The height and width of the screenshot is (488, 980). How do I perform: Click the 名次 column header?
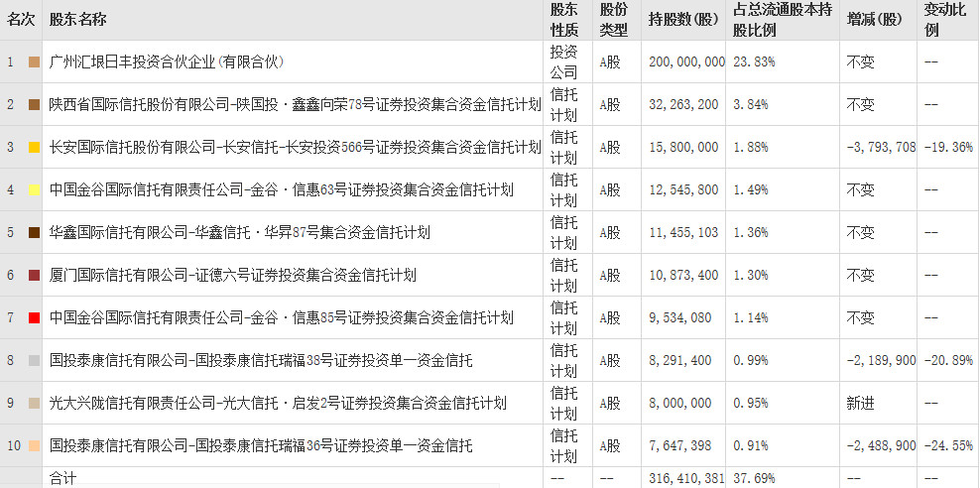click(x=21, y=20)
